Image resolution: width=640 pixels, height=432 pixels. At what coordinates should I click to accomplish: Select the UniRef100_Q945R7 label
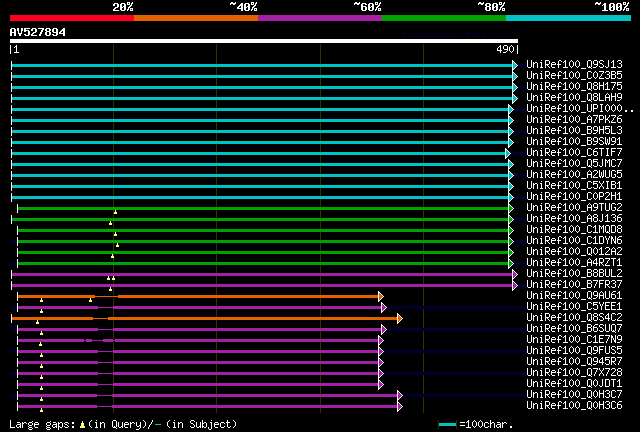[x=574, y=362]
